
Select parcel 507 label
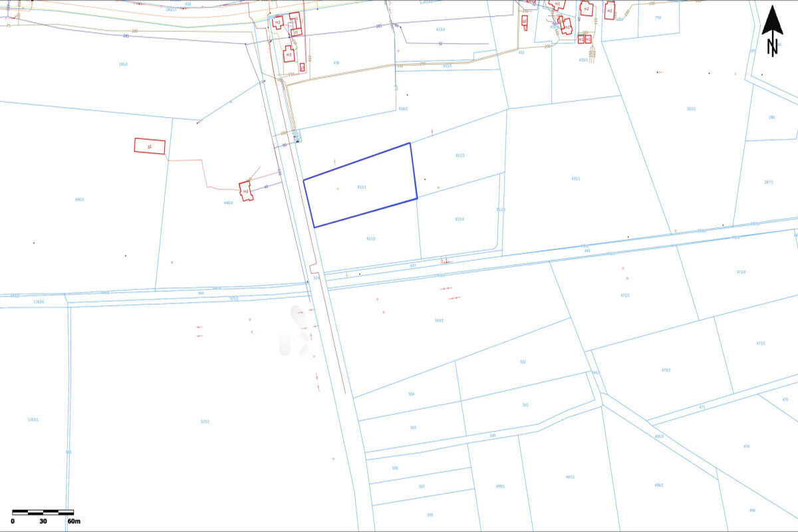coord(422,486)
